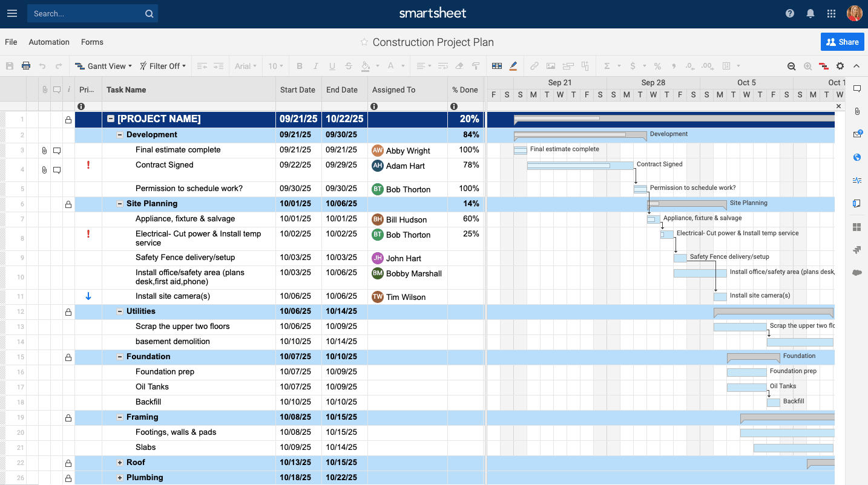The image size is (868, 485).
Task: Toggle critical path display in Gantt
Action: tap(824, 66)
